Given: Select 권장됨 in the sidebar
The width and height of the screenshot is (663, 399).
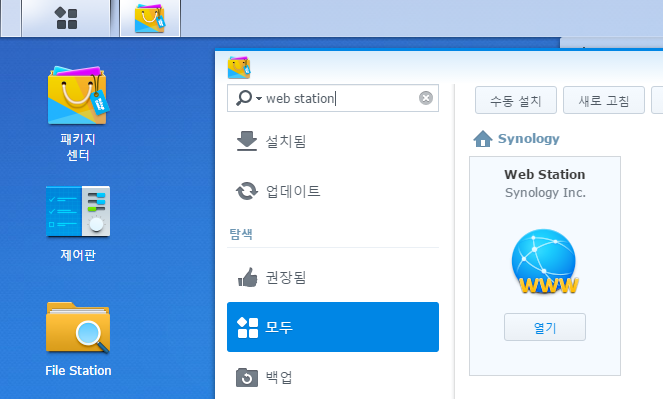Looking at the screenshot, I should [x=333, y=277].
